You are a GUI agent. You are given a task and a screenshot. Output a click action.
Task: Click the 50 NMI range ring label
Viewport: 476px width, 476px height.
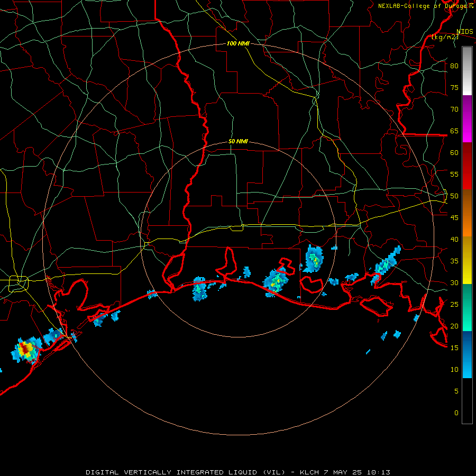click(238, 141)
